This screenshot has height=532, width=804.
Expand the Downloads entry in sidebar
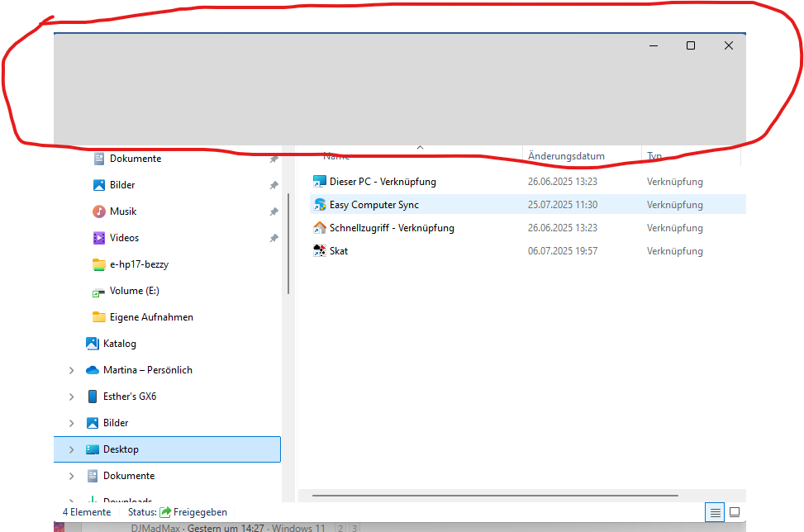(x=71, y=500)
